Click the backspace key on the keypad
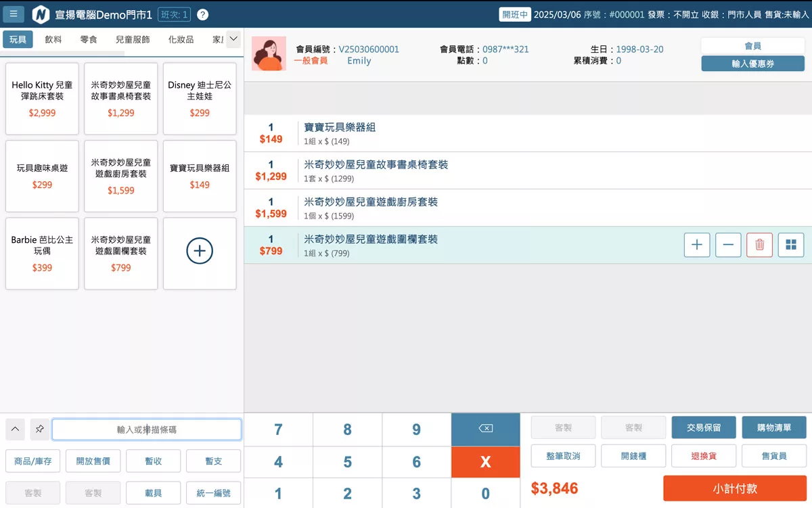 (485, 429)
